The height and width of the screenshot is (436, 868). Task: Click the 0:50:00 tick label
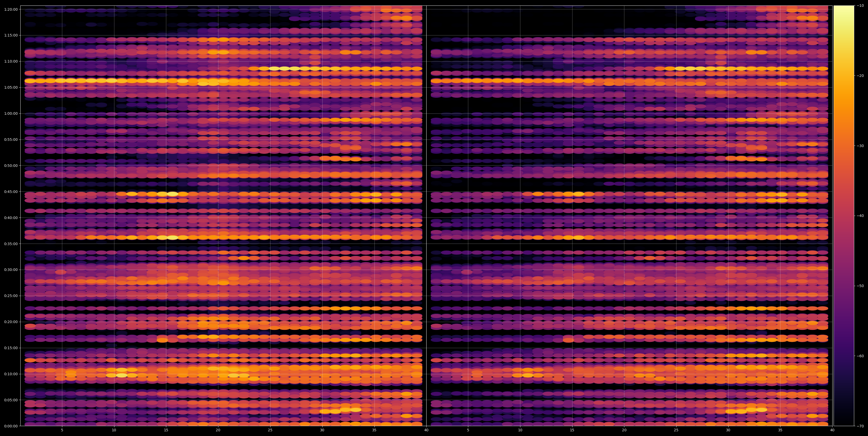(11, 166)
